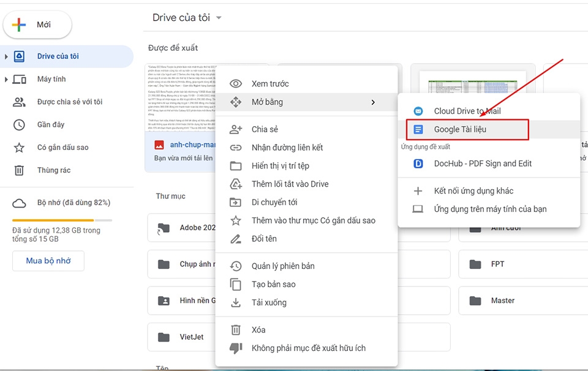588x371 pixels.
Task: Click the link icon beside Nhận đường liên kết
Action: click(x=235, y=148)
